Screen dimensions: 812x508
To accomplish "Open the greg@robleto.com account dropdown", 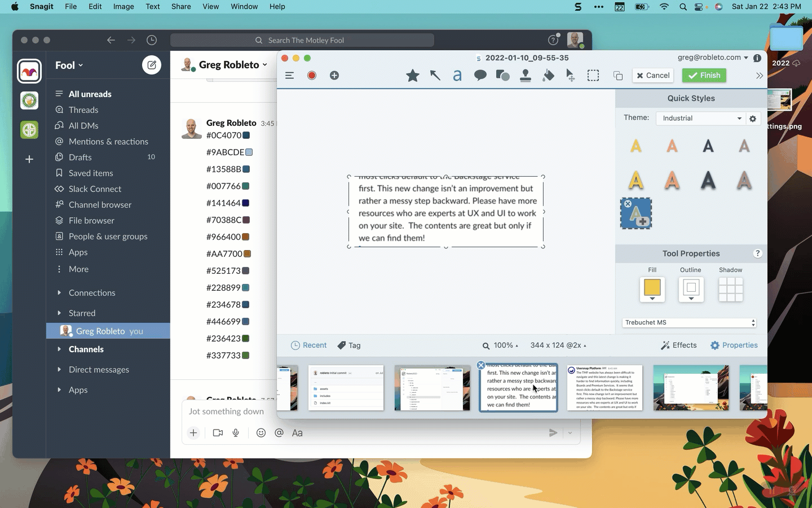I will point(713,58).
